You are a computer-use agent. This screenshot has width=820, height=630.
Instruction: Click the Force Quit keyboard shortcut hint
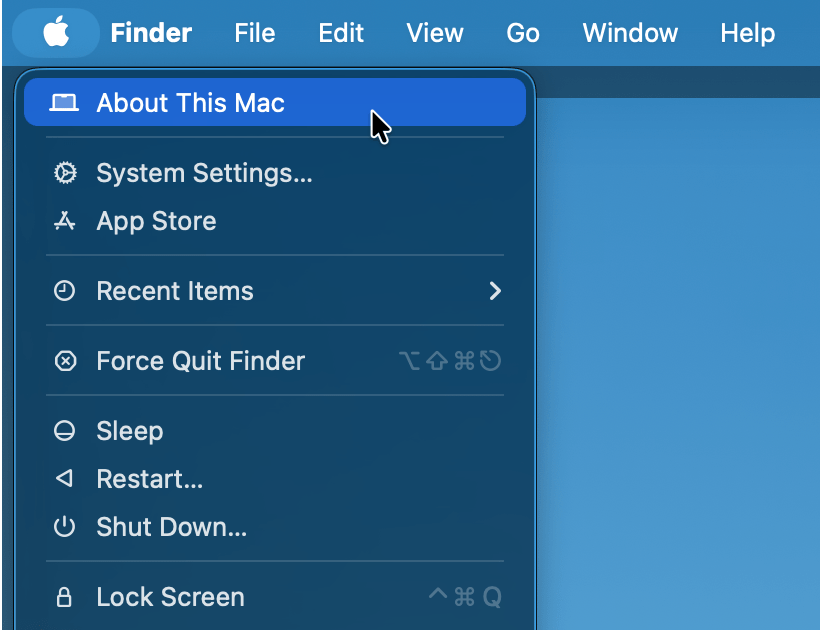click(x=450, y=361)
